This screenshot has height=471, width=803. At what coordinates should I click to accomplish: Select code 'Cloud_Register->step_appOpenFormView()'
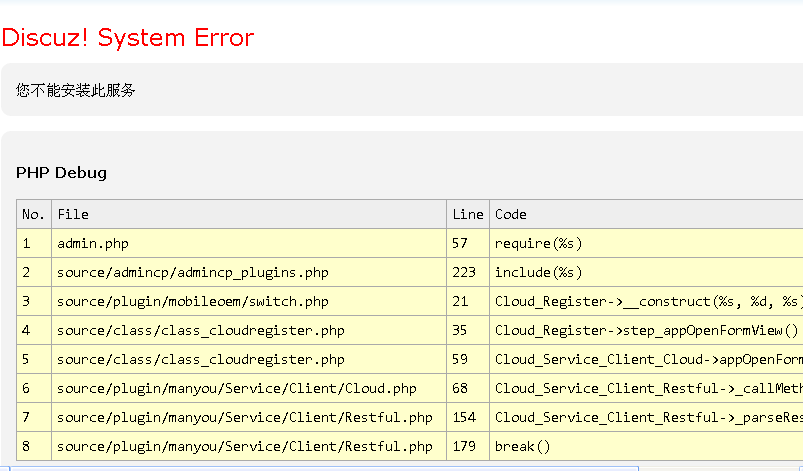[646, 330]
